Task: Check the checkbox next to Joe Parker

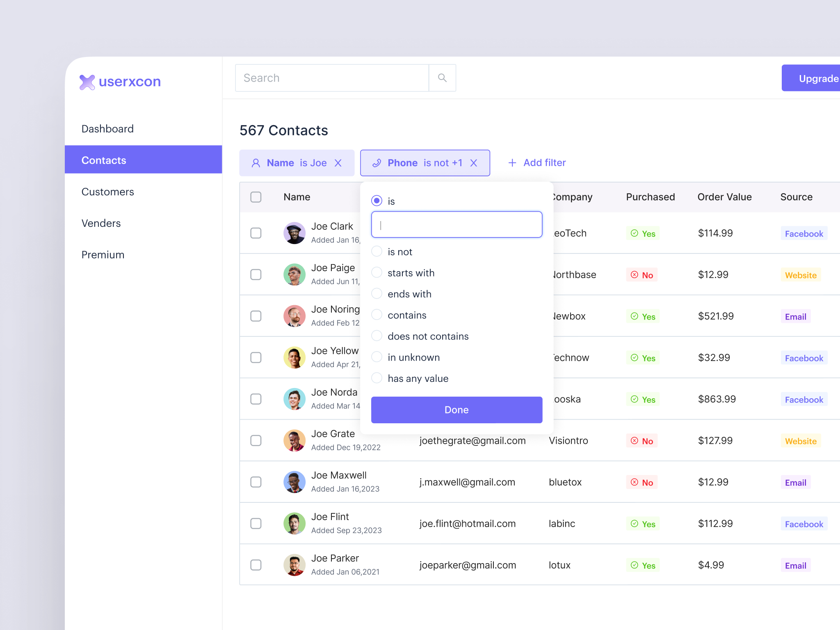Action: pos(256,565)
